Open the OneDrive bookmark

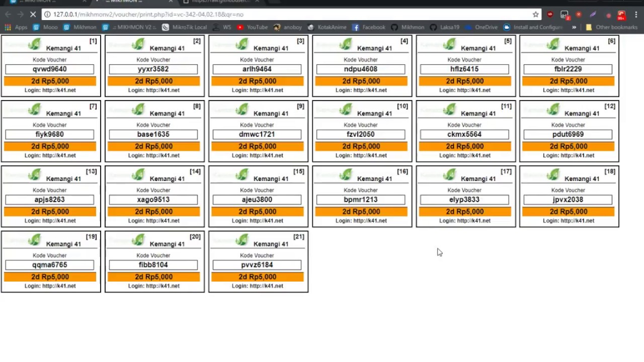(481, 27)
